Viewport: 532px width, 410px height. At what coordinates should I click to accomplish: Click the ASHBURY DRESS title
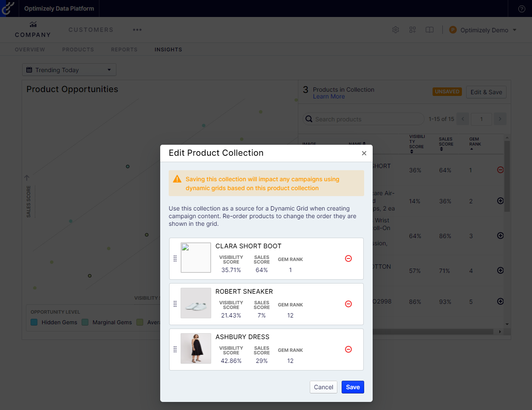(x=242, y=337)
